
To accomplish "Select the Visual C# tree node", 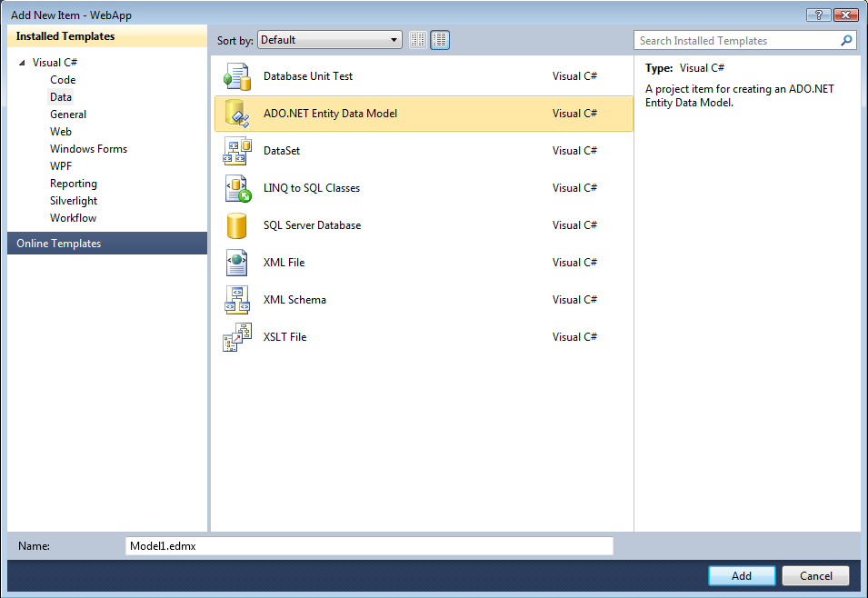I will pos(55,63).
